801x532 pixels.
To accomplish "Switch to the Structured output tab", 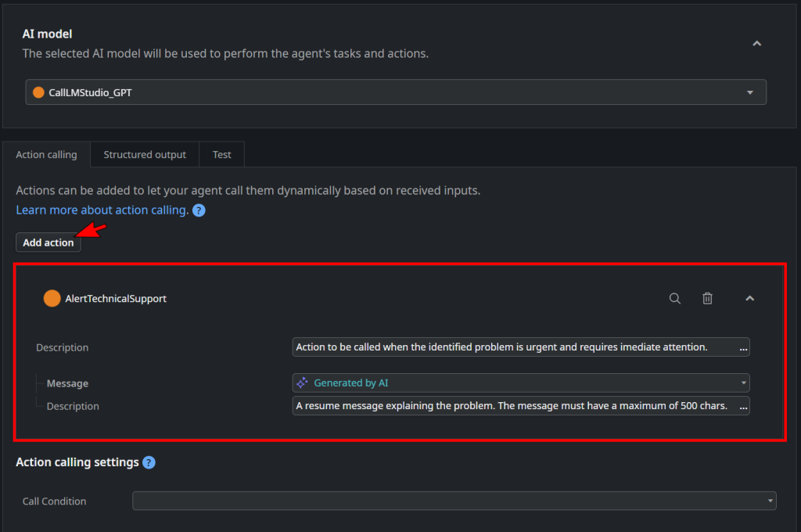I will tap(145, 154).
